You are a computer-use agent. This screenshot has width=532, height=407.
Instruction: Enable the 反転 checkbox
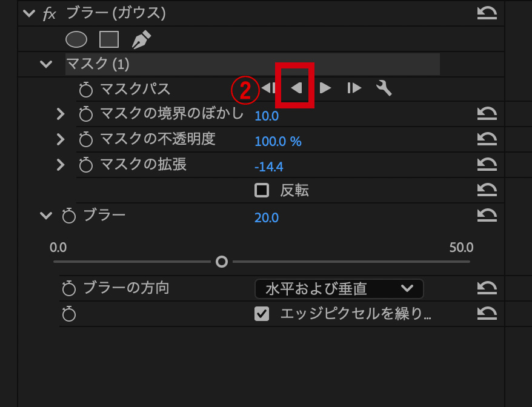(x=262, y=191)
